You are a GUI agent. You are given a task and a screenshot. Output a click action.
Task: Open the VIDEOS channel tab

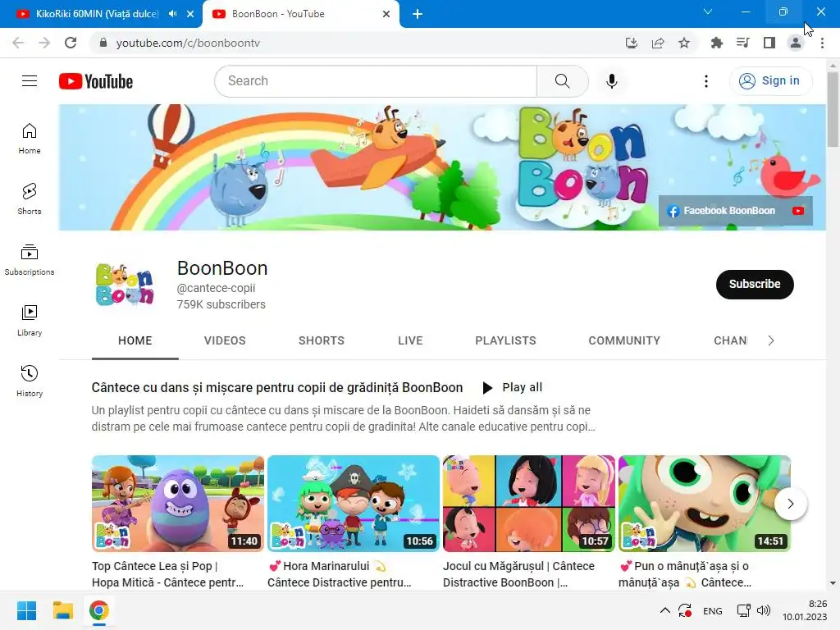click(x=225, y=340)
